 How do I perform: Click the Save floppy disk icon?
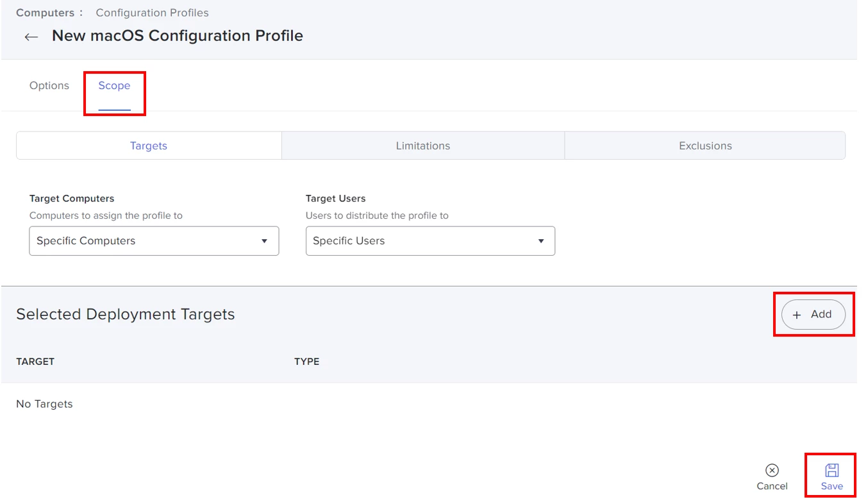pyautogui.click(x=831, y=471)
